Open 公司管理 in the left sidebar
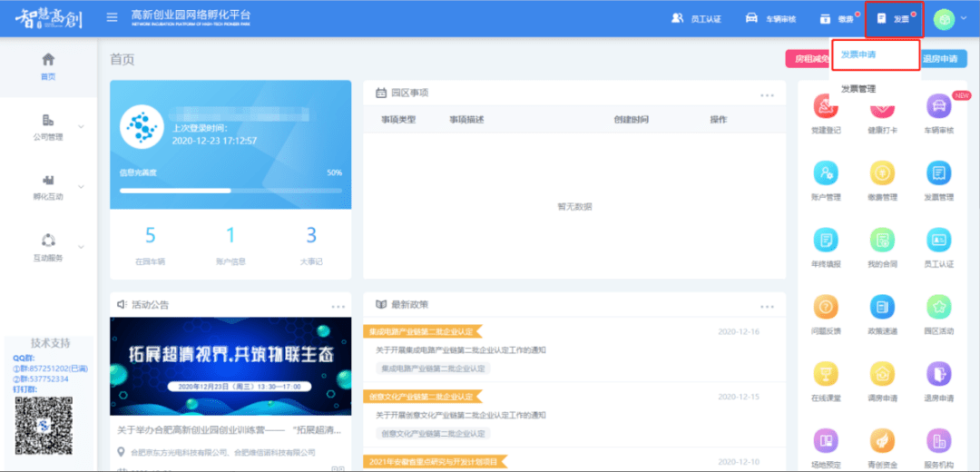This screenshot has width=980, height=472. click(x=48, y=127)
